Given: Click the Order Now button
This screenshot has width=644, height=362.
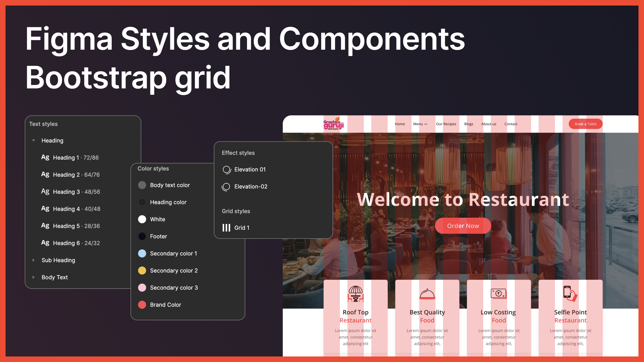Looking at the screenshot, I should [463, 226].
